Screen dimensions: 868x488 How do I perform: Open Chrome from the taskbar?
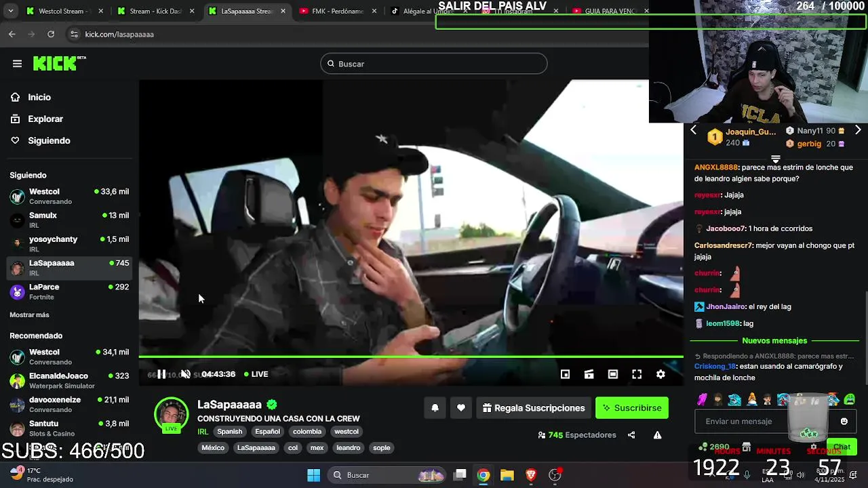pyautogui.click(x=483, y=475)
